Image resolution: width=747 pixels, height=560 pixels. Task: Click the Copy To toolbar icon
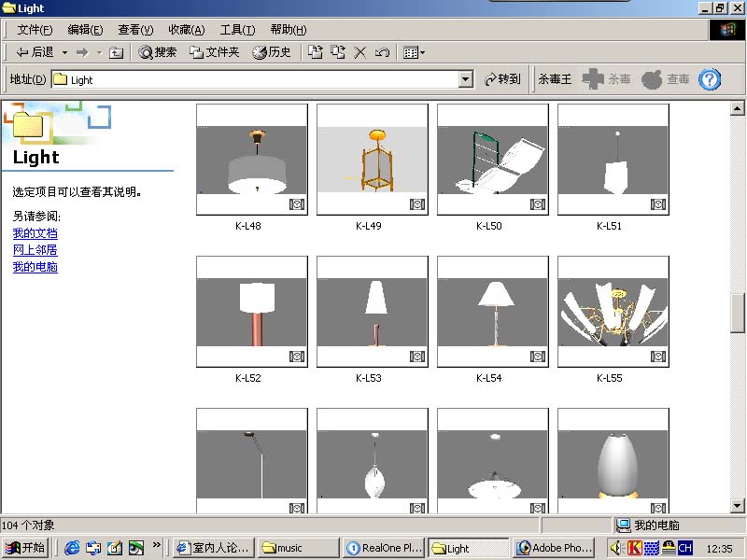(338, 52)
